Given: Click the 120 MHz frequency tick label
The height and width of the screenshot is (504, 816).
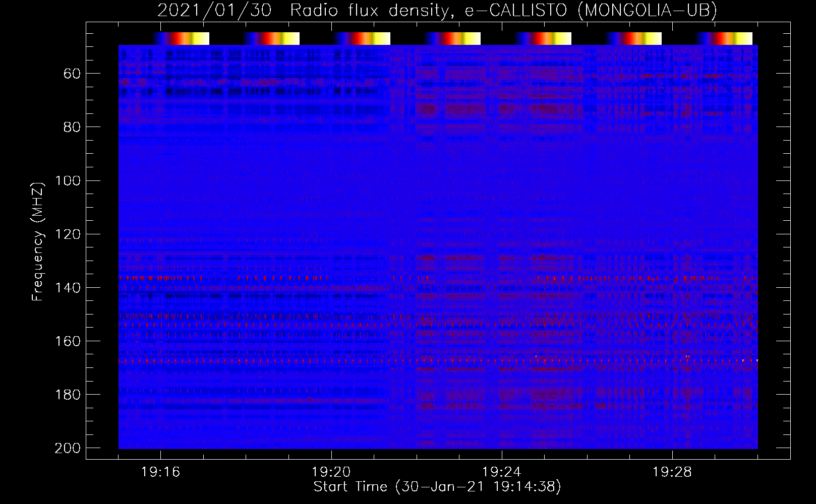Looking at the screenshot, I should pyautogui.click(x=68, y=234).
